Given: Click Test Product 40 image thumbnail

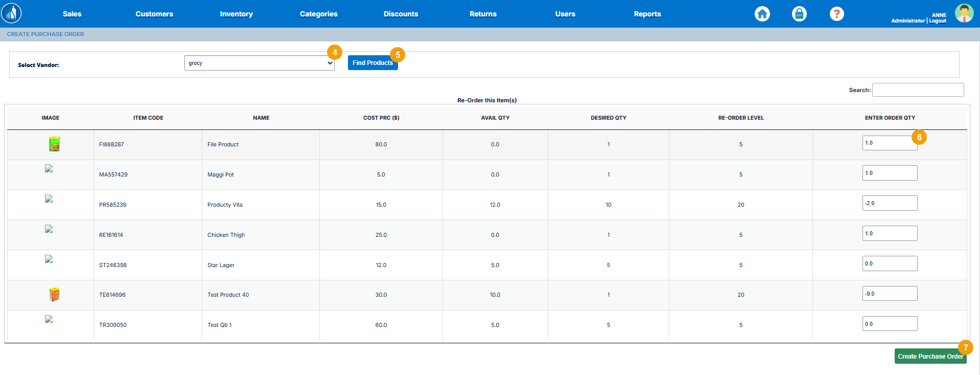Looking at the screenshot, I should pos(54,294).
